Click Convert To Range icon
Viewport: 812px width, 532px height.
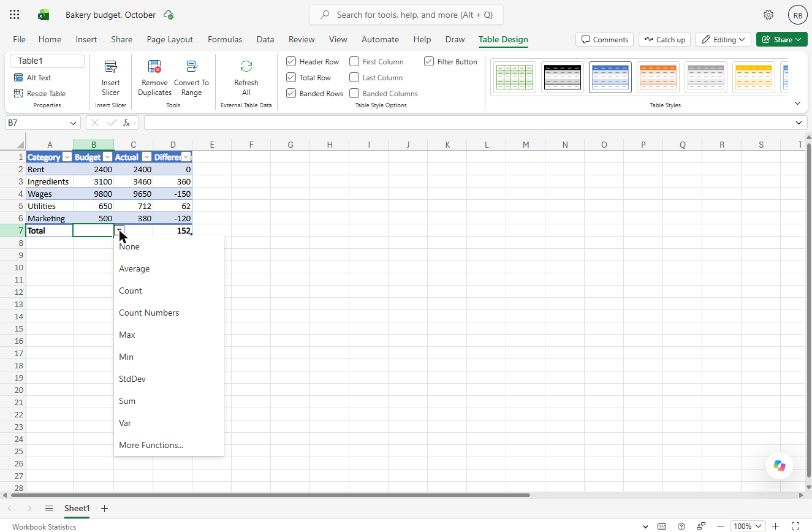tap(191, 67)
